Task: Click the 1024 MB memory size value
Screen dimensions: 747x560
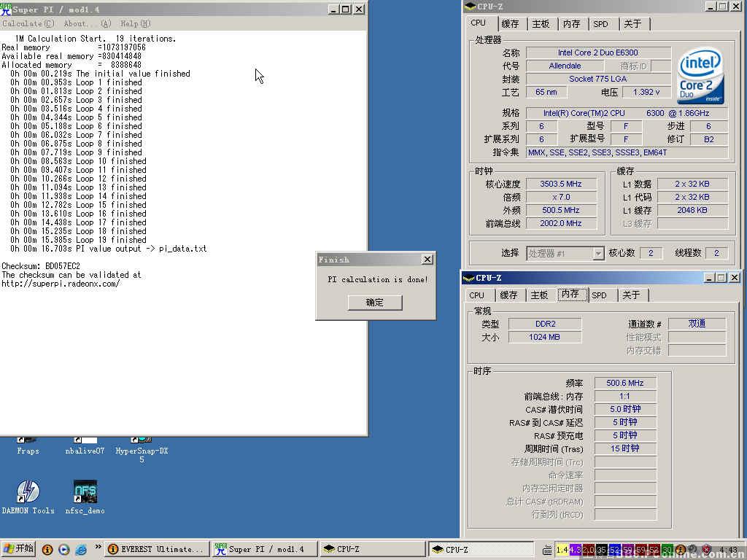Action: pos(545,337)
